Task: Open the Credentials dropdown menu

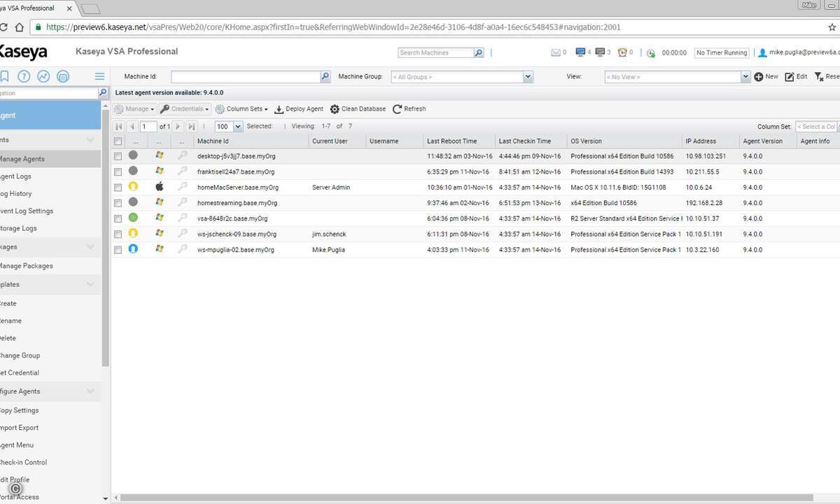Action: tap(185, 109)
